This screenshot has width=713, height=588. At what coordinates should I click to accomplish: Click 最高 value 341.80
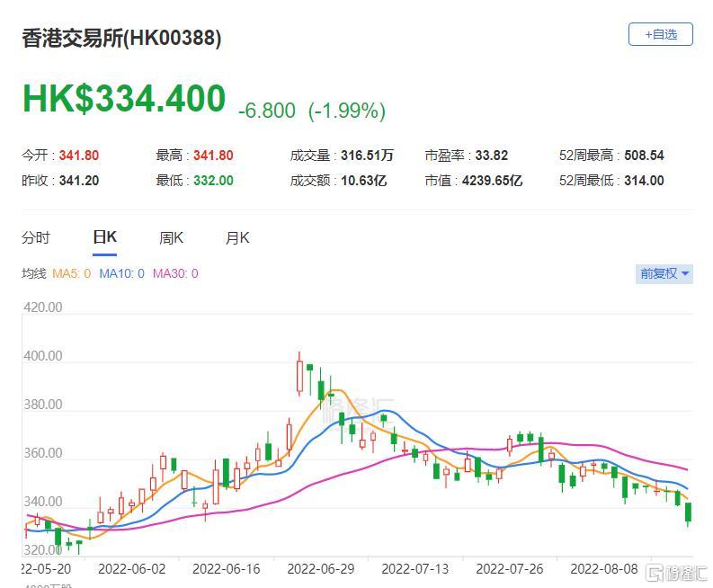213,156
